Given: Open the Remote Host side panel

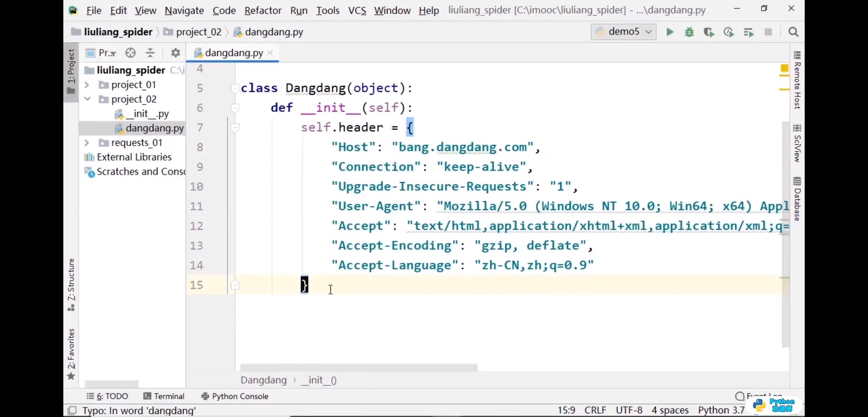Looking at the screenshot, I should 797,80.
